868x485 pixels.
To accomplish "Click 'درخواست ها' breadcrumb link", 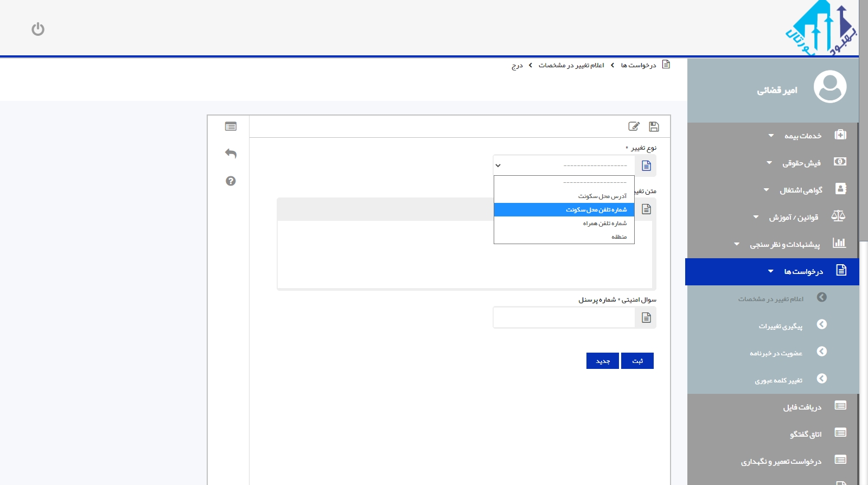I will [638, 66].
